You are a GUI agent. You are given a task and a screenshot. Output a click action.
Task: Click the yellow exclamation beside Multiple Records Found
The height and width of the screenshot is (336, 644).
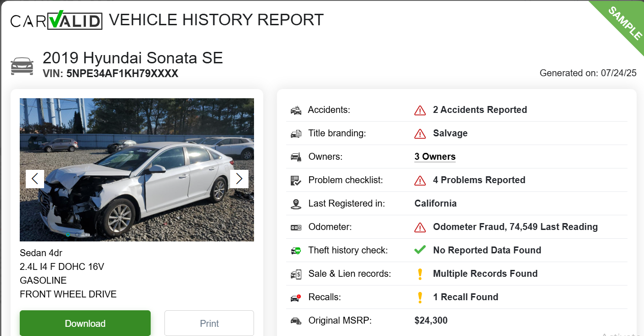coord(419,274)
